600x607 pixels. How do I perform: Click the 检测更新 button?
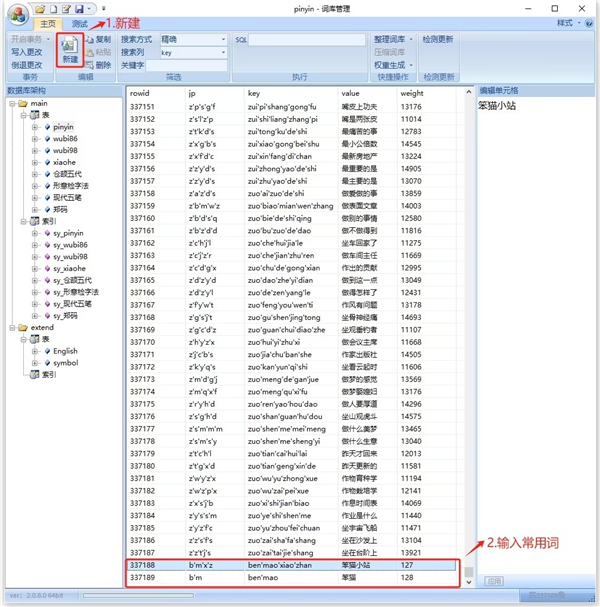[437, 39]
